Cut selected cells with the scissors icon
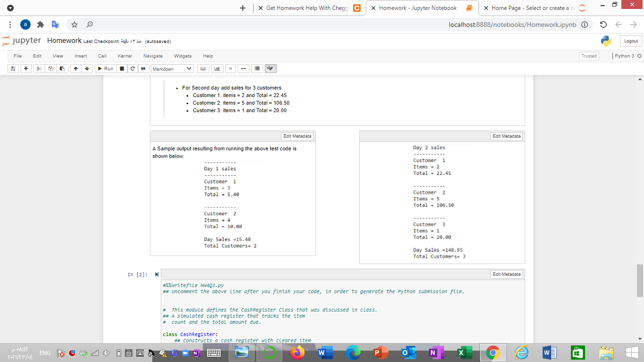The height and width of the screenshot is (362, 644). pyautogui.click(x=39, y=68)
